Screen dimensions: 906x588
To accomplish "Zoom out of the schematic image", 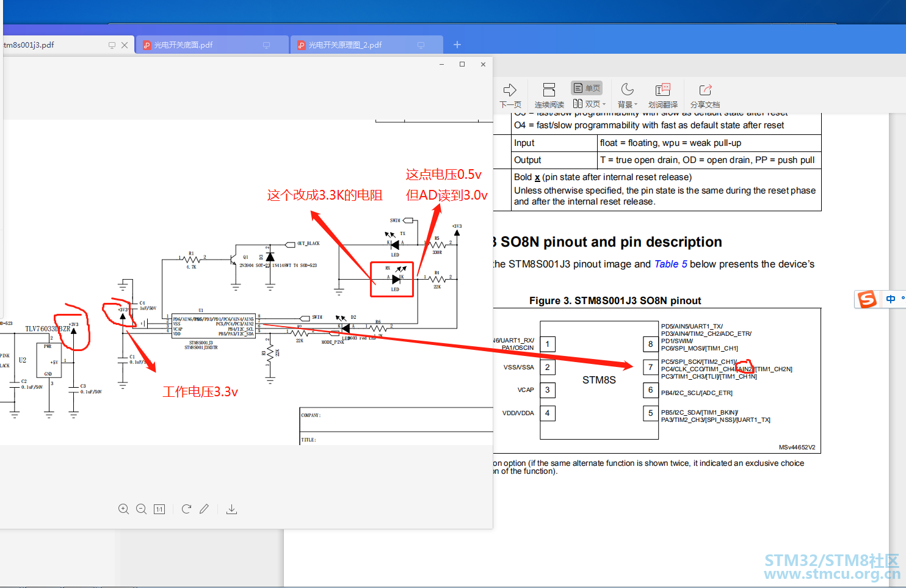I will tap(141, 509).
